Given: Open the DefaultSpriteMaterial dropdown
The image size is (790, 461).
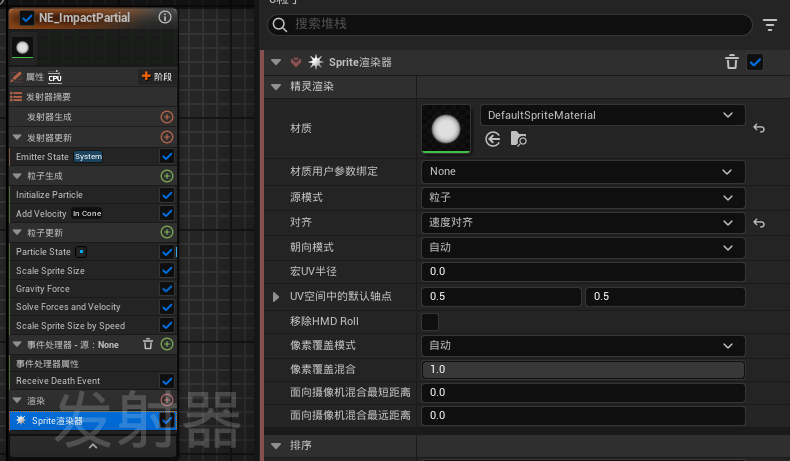Looking at the screenshot, I should tap(613, 115).
